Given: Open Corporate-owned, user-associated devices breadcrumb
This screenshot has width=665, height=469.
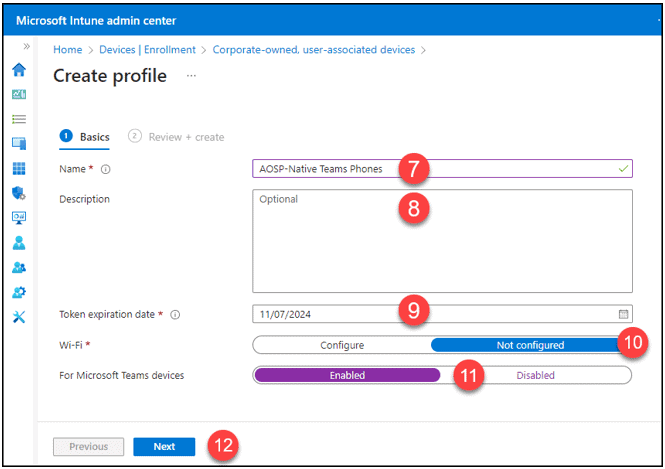Looking at the screenshot, I should point(313,50).
